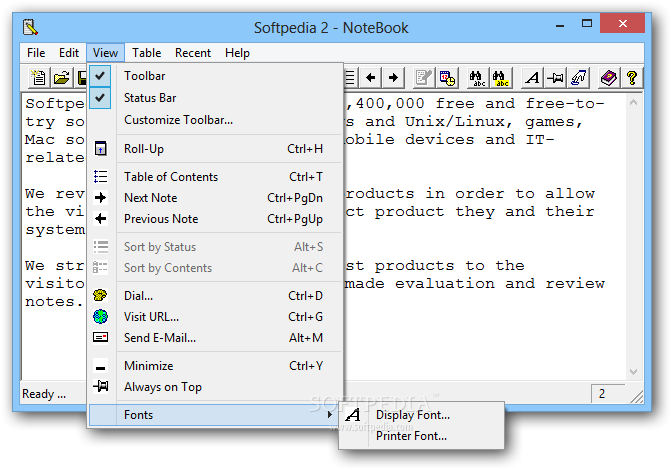Choose Minimize Ctrl+Y menu entry
Image resolution: width=672 pixels, height=470 pixels.
tap(216, 365)
